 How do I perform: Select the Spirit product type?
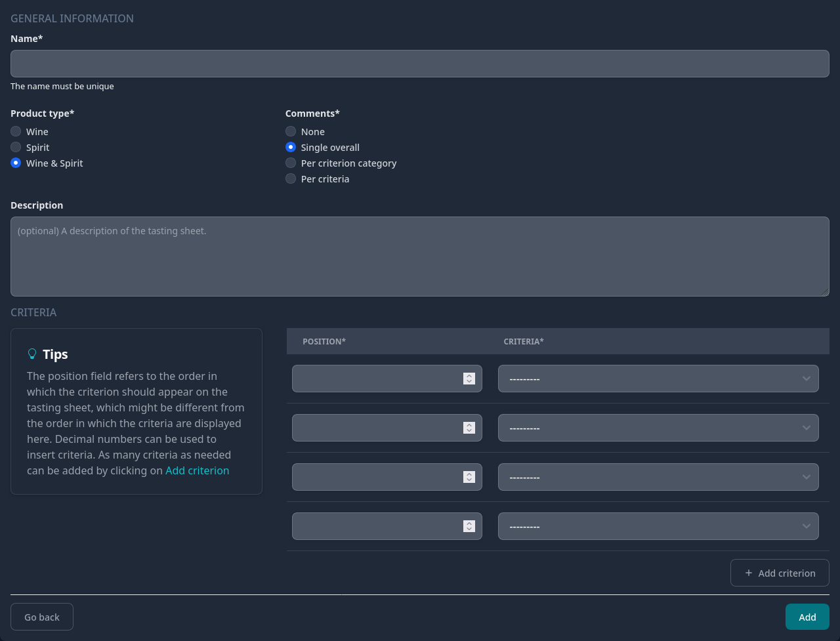coord(16,147)
